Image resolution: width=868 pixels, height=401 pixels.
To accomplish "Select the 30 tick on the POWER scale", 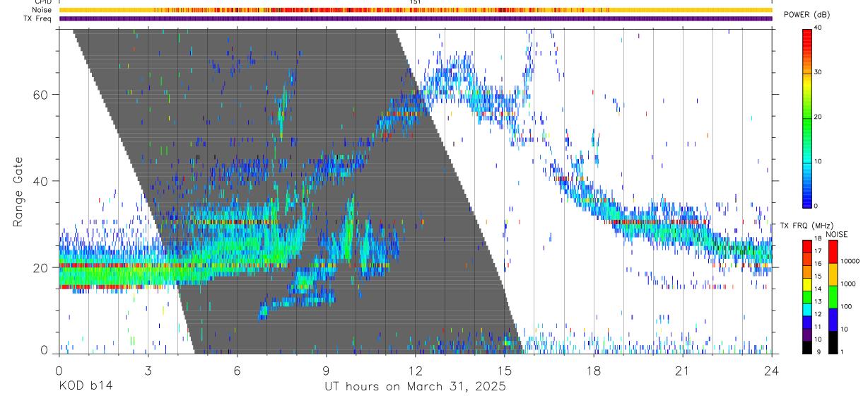I will (x=819, y=72).
